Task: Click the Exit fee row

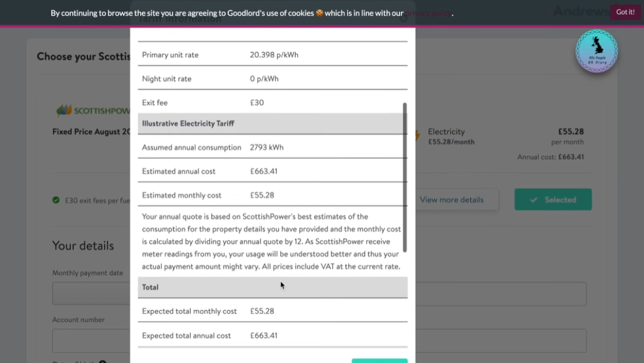Action: (273, 103)
